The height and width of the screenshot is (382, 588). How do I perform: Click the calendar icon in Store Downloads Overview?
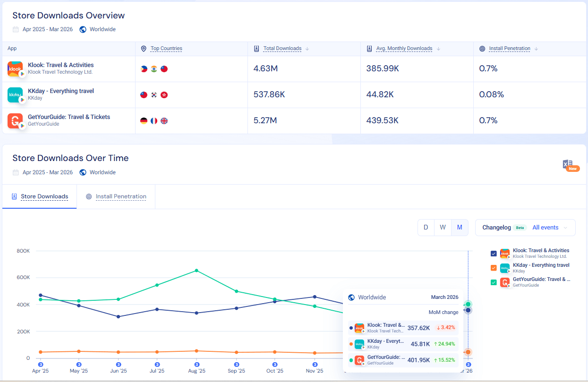coord(16,29)
